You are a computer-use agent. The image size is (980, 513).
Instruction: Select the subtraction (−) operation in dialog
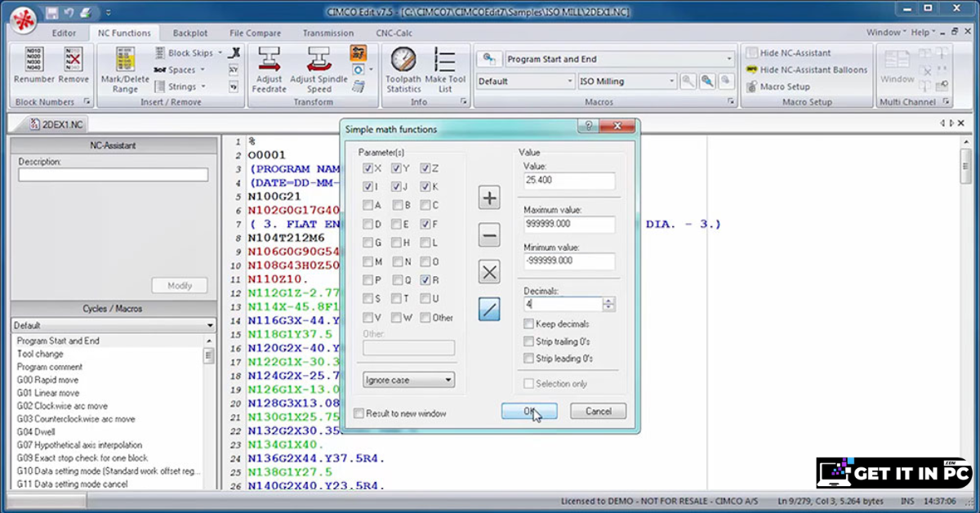click(x=489, y=235)
